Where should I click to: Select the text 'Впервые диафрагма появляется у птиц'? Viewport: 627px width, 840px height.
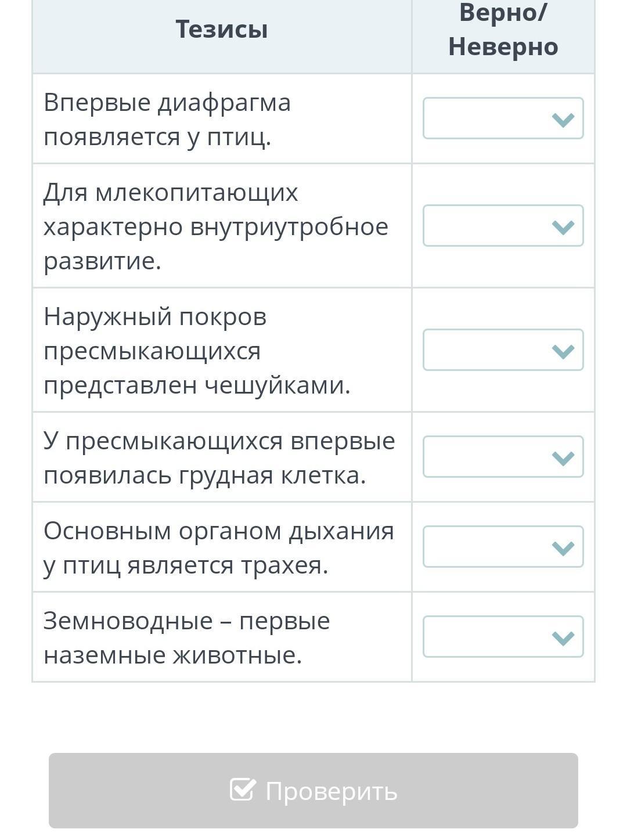(x=167, y=120)
